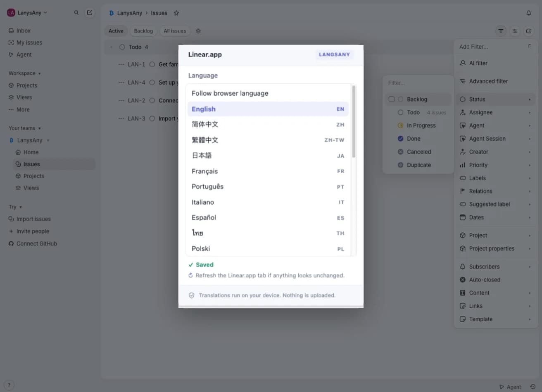Open display options sliders icon
This screenshot has width=542, height=392.
[x=515, y=31]
